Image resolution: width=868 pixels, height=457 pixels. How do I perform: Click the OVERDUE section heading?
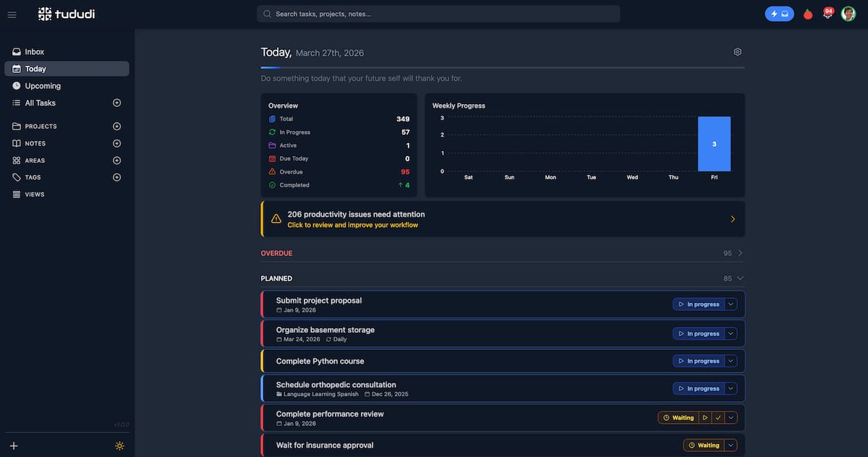point(277,253)
